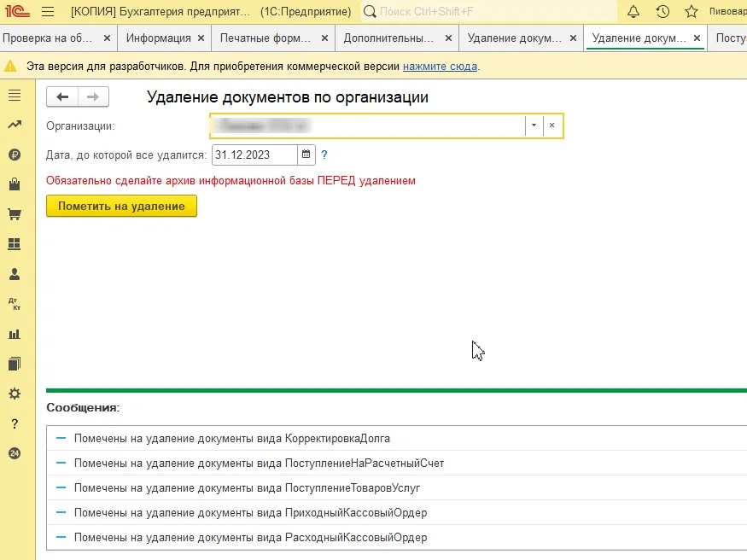The width and height of the screenshot is (747, 560).
Task: Open the 24 support icon in sidebar
Action: coord(15,453)
